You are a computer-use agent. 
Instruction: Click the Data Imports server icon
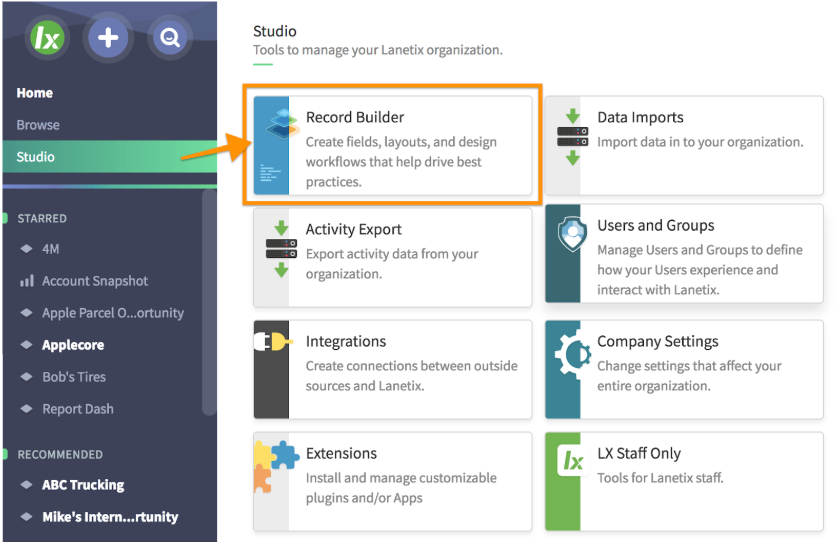tap(573, 137)
